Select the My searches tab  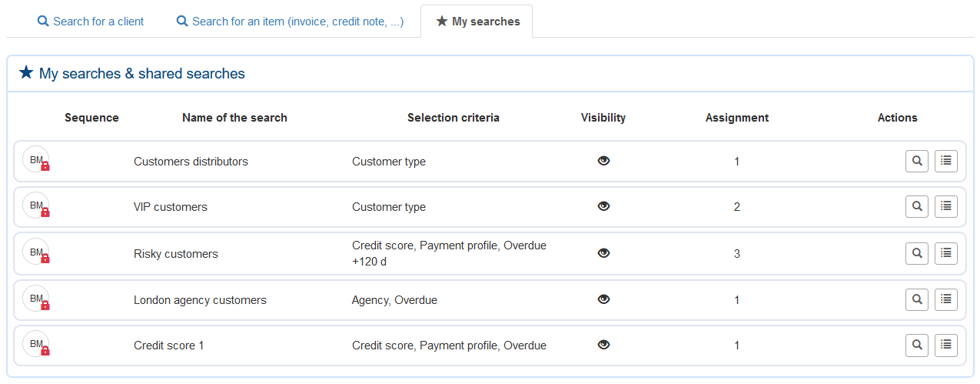477,22
